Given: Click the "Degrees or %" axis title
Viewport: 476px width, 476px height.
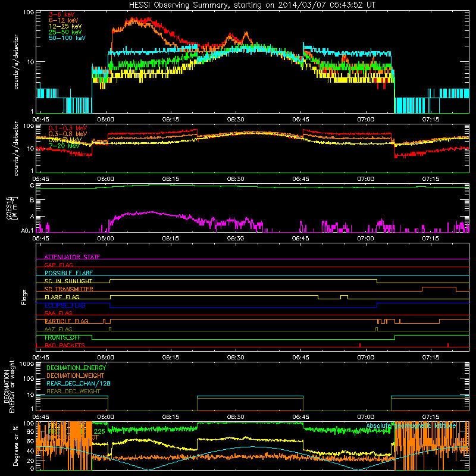Looking at the screenshot, I should click(x=15, y=446).
